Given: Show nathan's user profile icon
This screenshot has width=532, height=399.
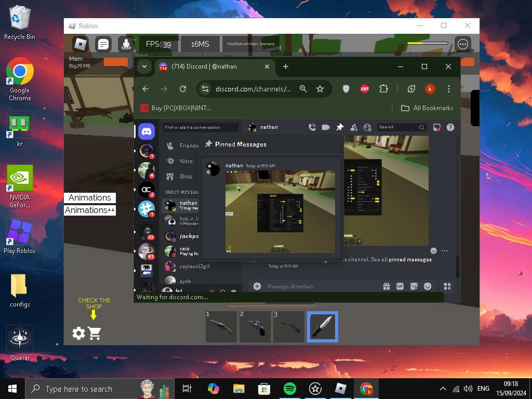Looking at the screenshot, I should (367, 127).
